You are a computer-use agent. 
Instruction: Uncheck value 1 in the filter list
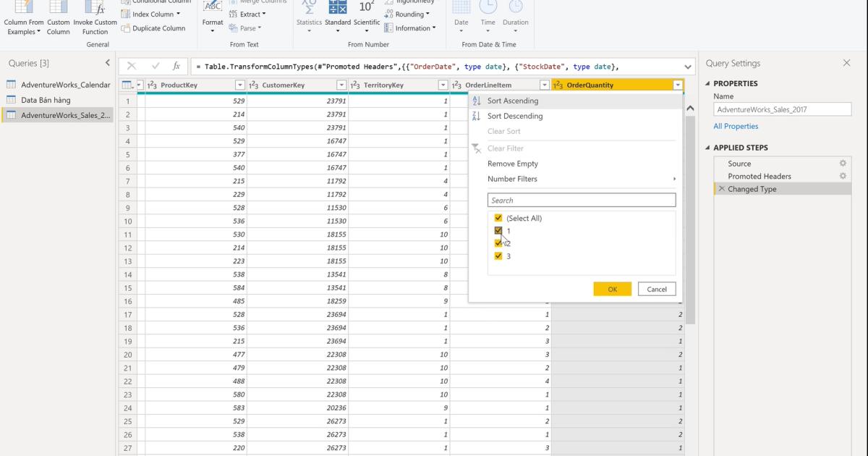point(498,230)
